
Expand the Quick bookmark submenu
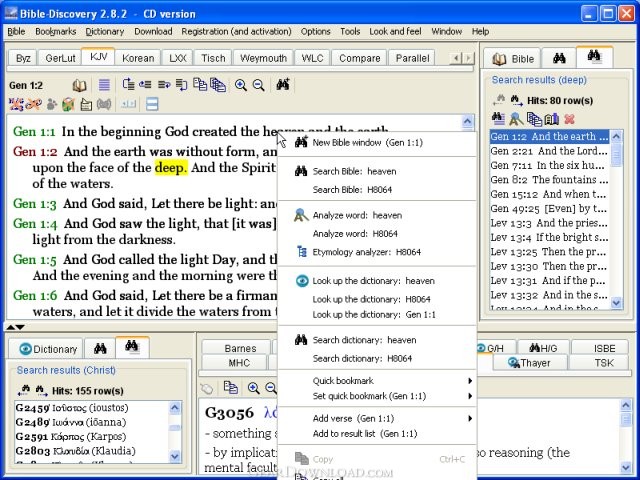point(377,380)
